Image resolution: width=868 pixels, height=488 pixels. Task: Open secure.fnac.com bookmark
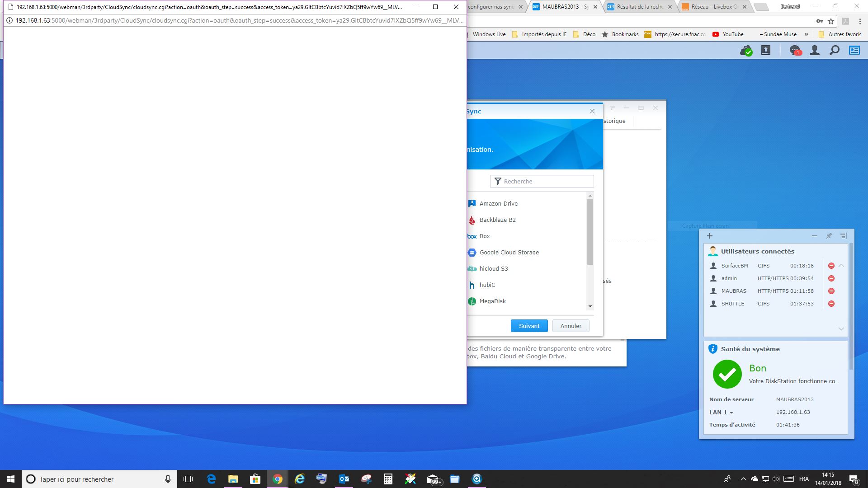click(x=675, y=34)
